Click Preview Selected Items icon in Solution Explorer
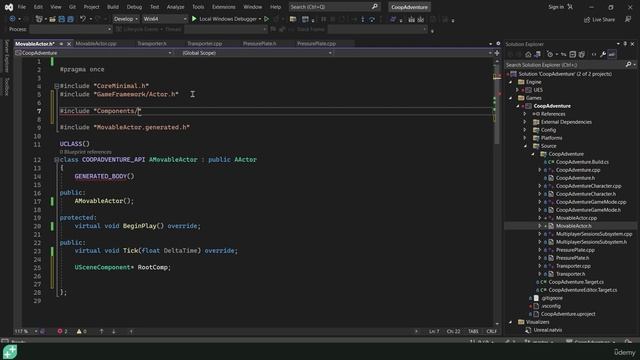The width and height of the screenshot is (640, 360). pos(612,54)
